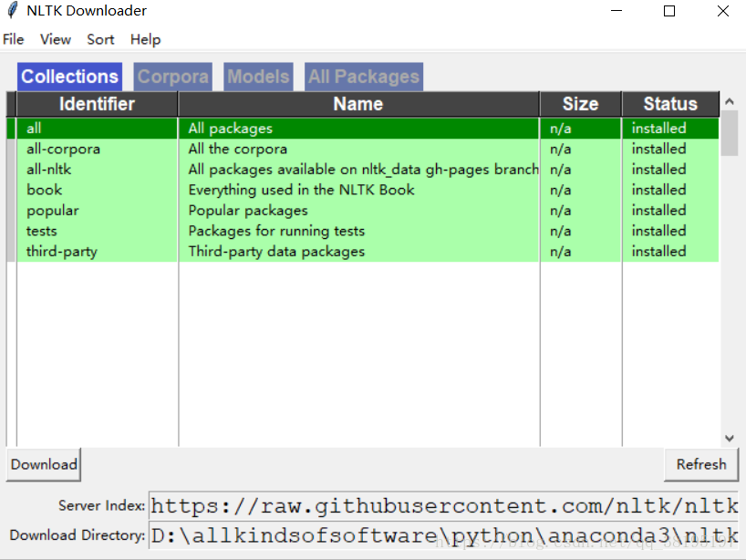Maximize the NLTK Downloader window

point(669,10)
